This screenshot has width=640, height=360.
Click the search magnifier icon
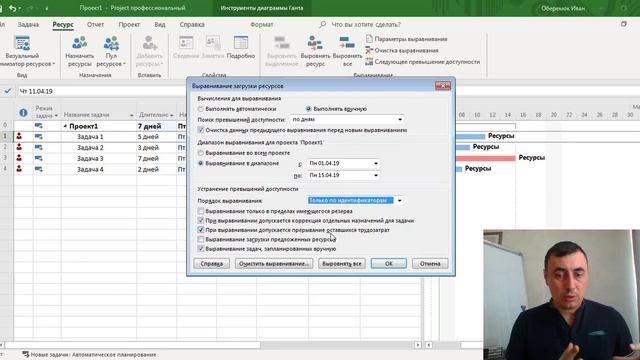tap(322, 24)
